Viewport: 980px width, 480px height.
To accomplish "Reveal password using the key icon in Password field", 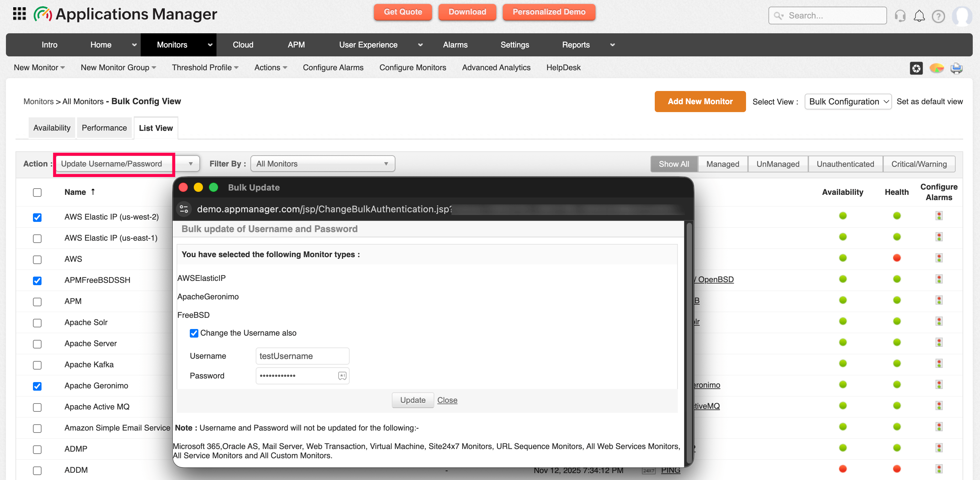I will (x=342, y=376).
